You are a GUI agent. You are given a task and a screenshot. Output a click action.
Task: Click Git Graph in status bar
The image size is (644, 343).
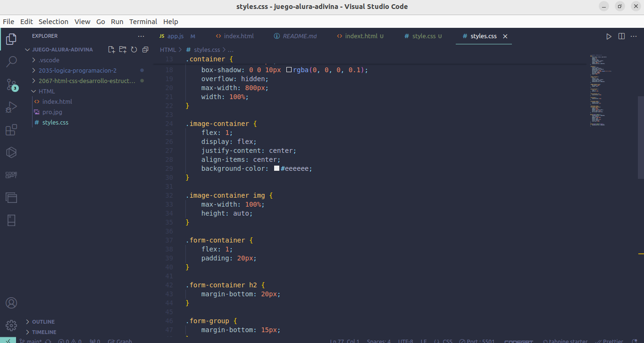[120, 341]
